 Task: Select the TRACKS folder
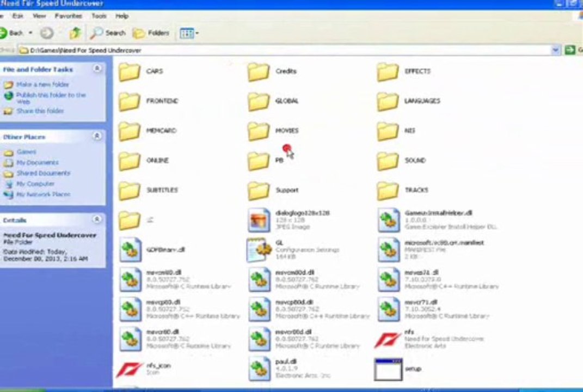point(403,191)
